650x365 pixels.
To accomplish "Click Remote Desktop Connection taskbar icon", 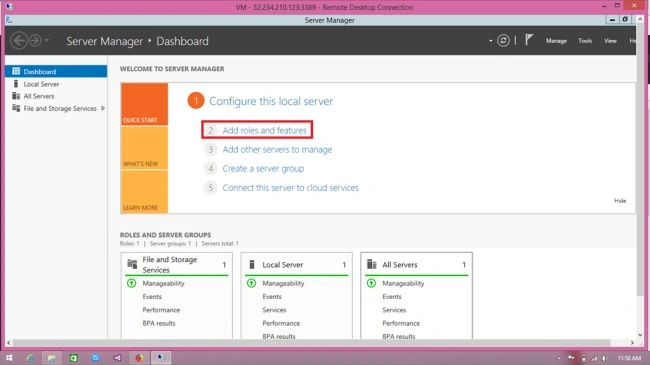I will (x=161, y=358).
